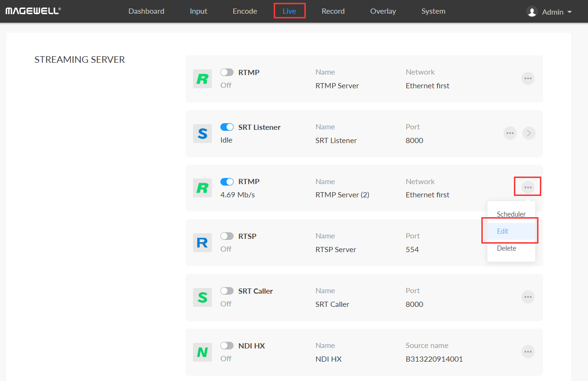This screenshot has width=588, height=381.
Task: Open the Overlay tab
Action: click(383, 11)
